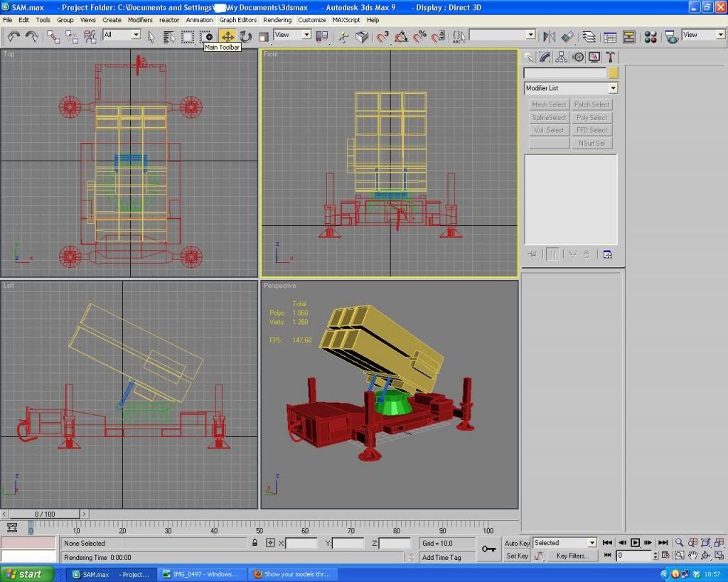This screenshot has height=582, width=728.
Task: Open the Material Editor icon
Action: [651, 36]
